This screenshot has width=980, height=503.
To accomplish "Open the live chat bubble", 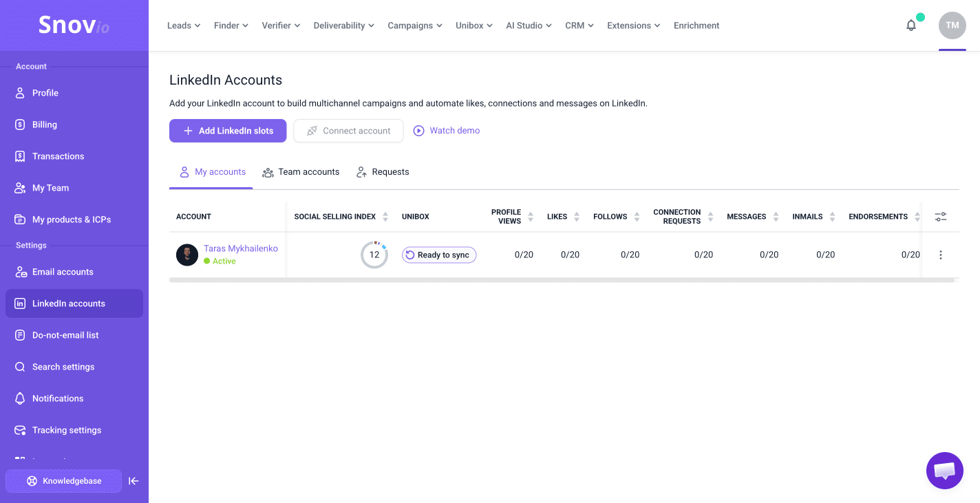I will pyautogui.click(x=944, y=471).
